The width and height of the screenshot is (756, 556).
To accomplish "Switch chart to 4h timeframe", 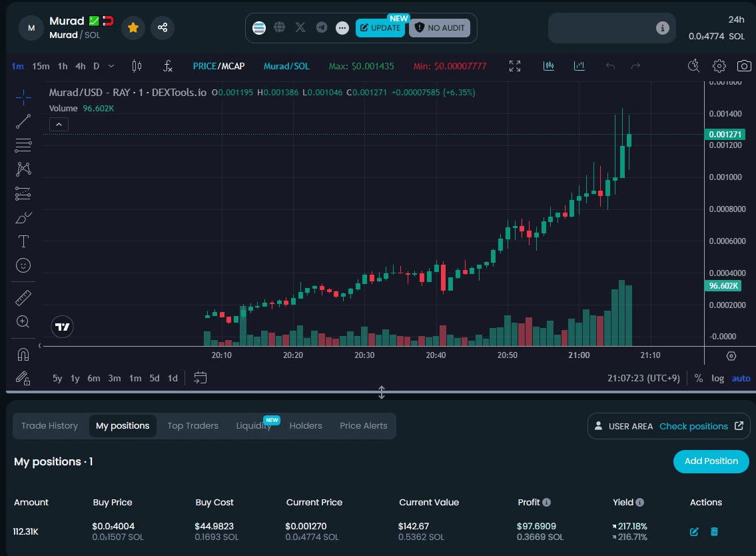I will [81, 66].
